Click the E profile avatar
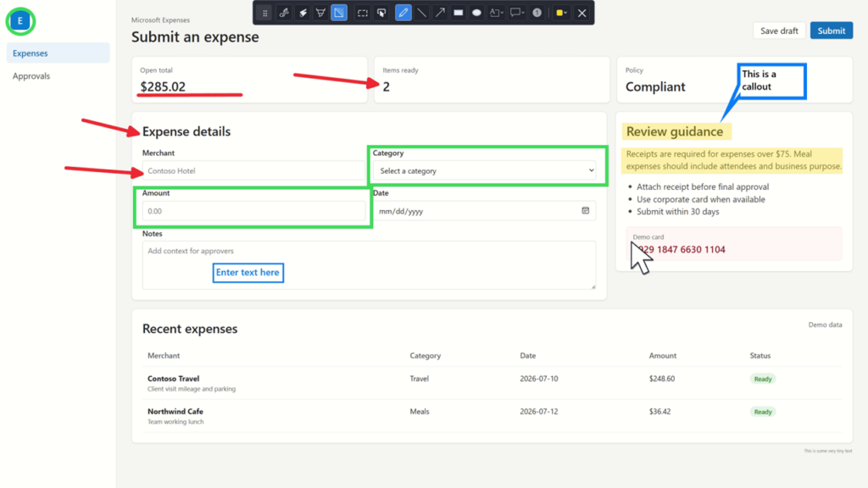The height and width of the screenshot is (488, 868). tap(20, 21)
